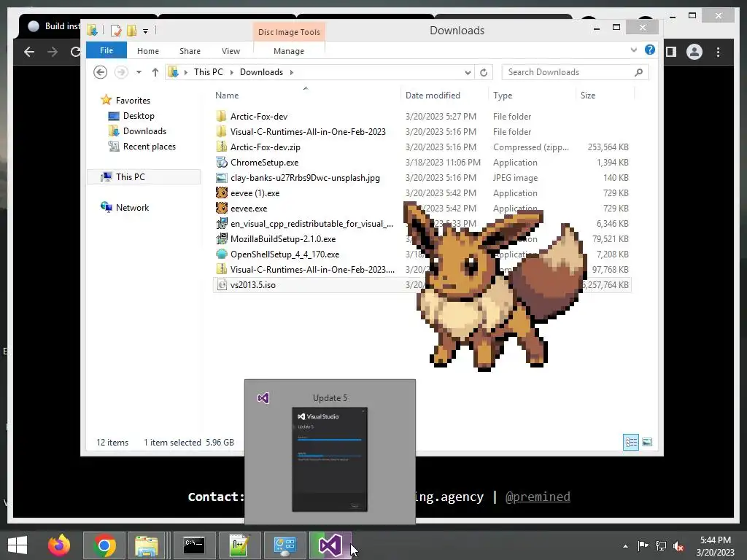Image resolution: width=747 pixels, height=560 pixels.
Task: Open the Manage ribbon tab
Action: [289, 51]
